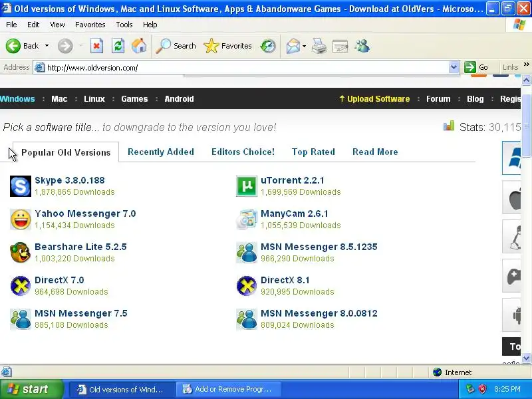Open the Messenger people icon in toolbar
This screenshot has width=532, height=399.
[362, 46]
